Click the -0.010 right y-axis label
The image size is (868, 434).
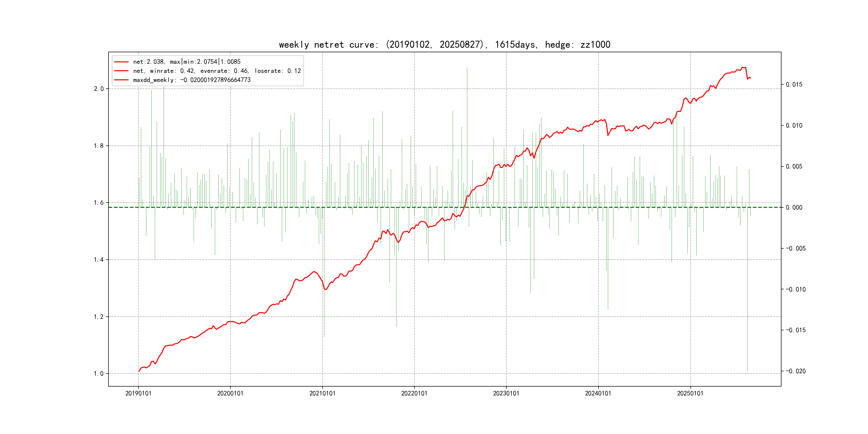796,289
